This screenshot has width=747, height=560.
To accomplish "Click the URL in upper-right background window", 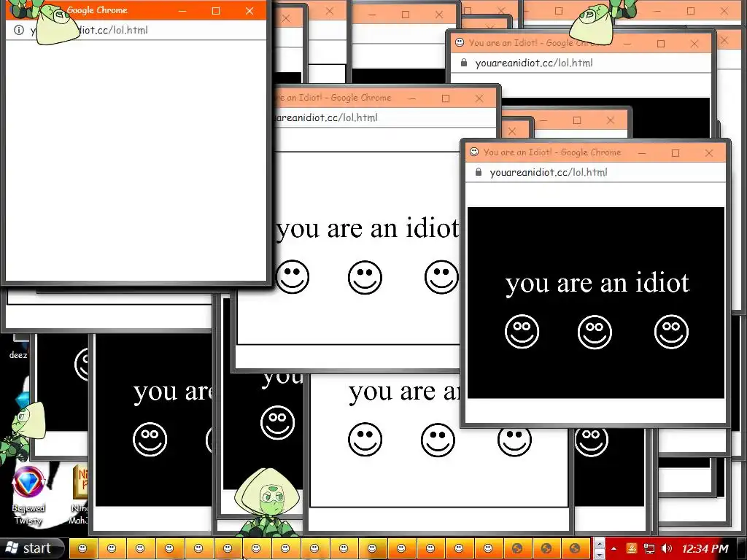I will [533, 63].
